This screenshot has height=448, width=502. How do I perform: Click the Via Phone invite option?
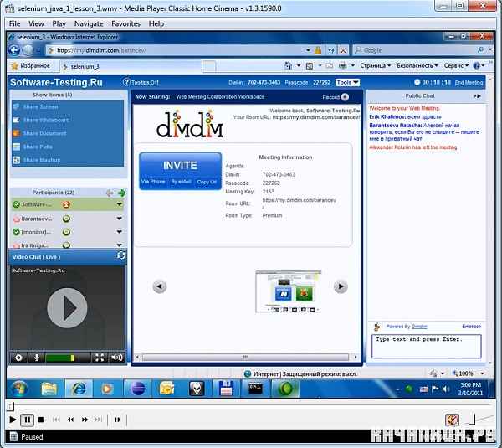153,182
